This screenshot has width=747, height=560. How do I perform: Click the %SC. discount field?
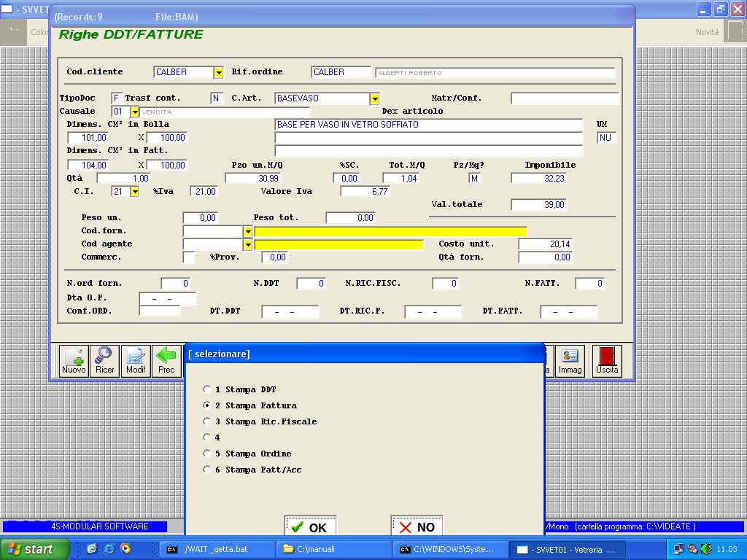click(347, 178)
